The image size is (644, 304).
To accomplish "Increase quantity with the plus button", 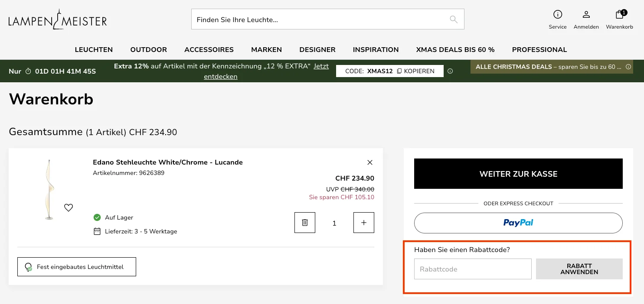I will (363, 223).
